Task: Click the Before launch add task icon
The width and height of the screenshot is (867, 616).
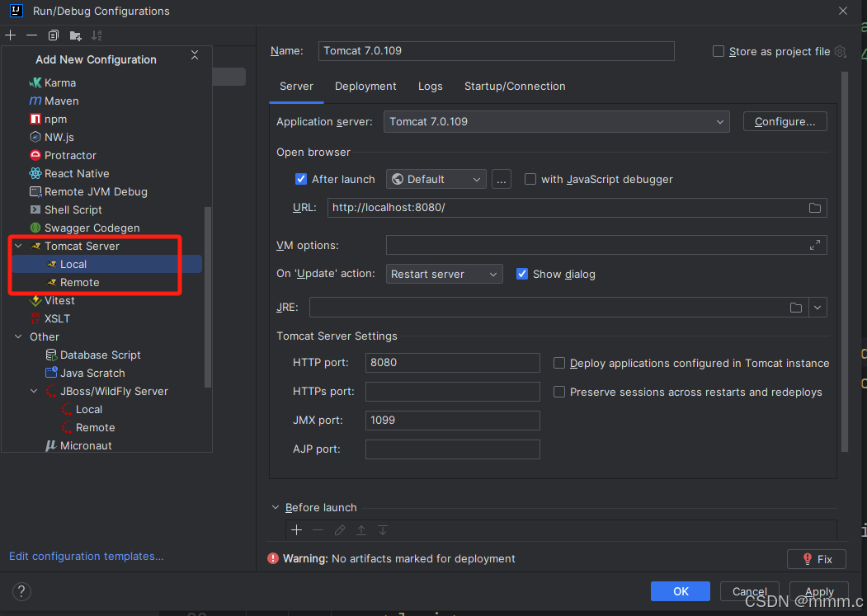Action: pos(296,530)
